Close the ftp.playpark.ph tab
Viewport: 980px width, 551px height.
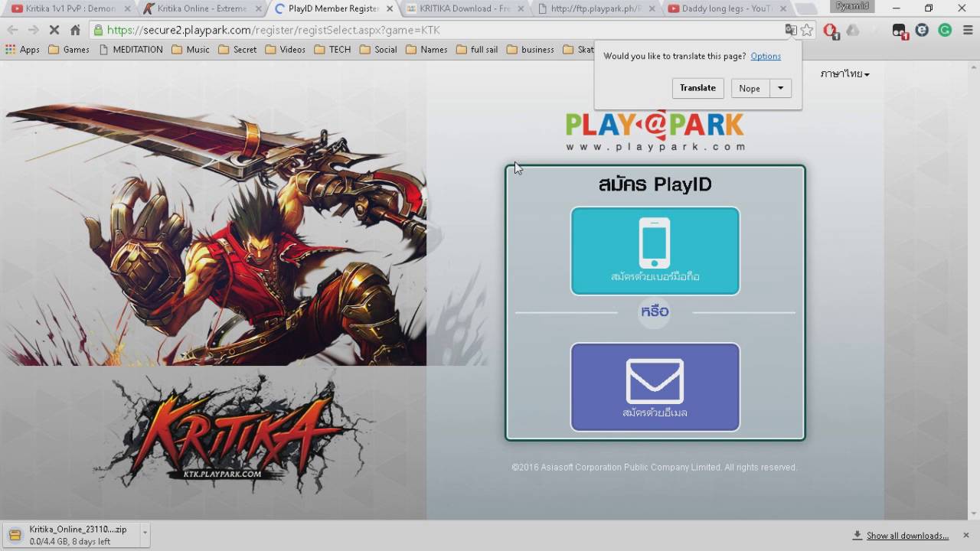652,9
